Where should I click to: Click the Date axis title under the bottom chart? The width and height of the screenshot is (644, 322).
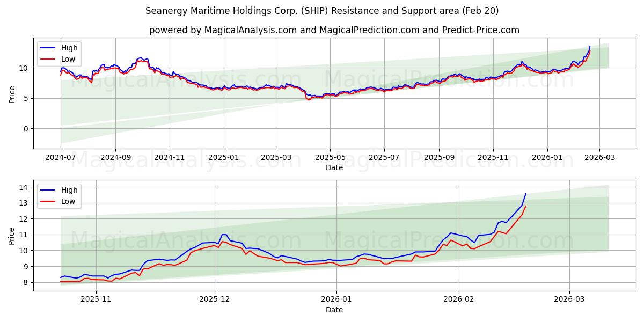[x=334, y=310]
